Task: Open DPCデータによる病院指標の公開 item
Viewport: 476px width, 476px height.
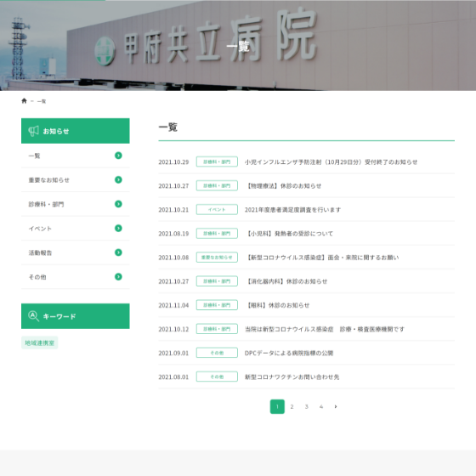Action: tap(289, 353)
